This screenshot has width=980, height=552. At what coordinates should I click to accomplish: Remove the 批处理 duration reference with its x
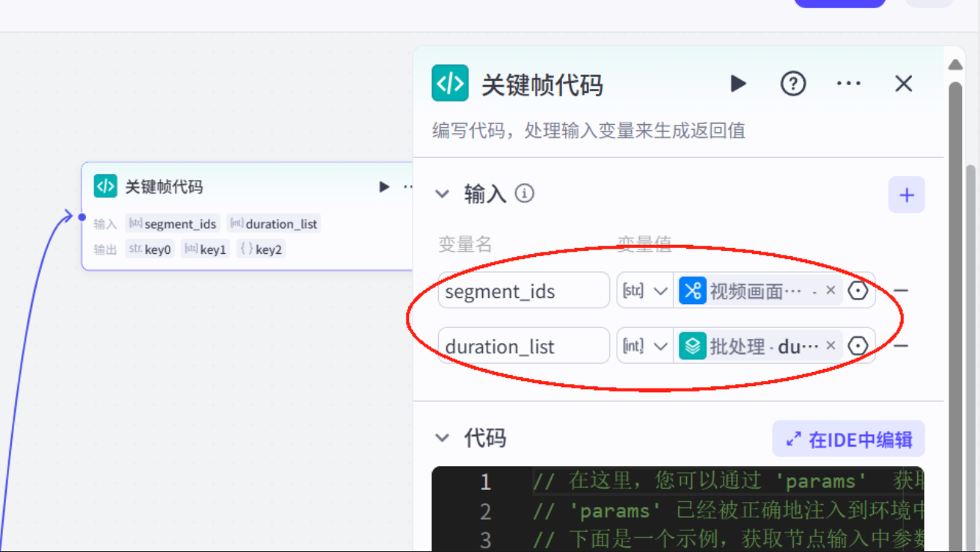[x=830, y=345]
